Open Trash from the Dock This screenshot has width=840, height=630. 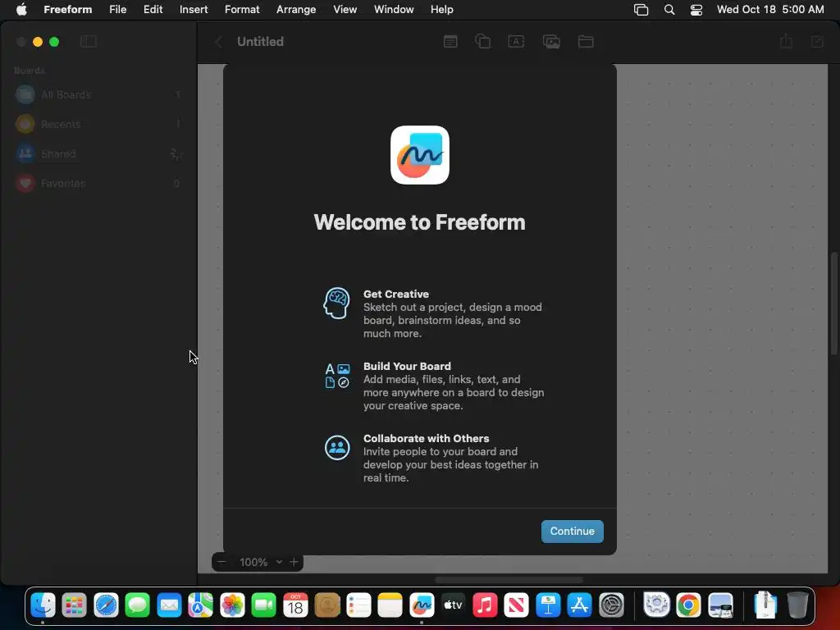(x=797, y=605)
